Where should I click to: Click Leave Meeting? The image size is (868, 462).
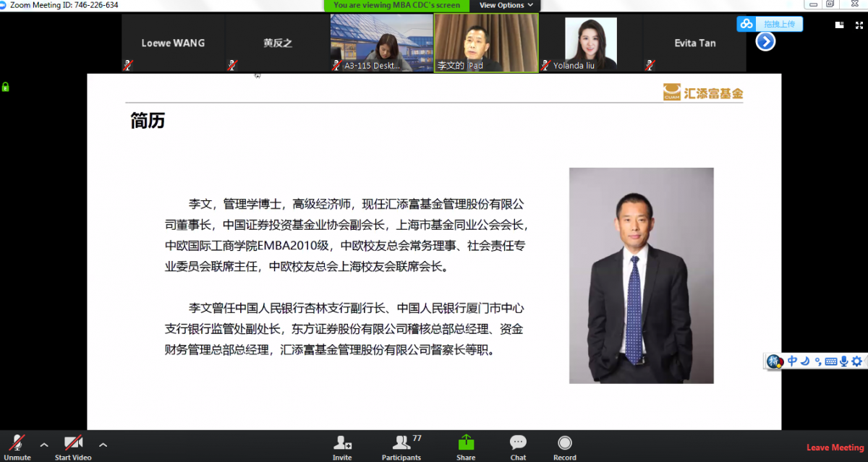tap(835, 448)
